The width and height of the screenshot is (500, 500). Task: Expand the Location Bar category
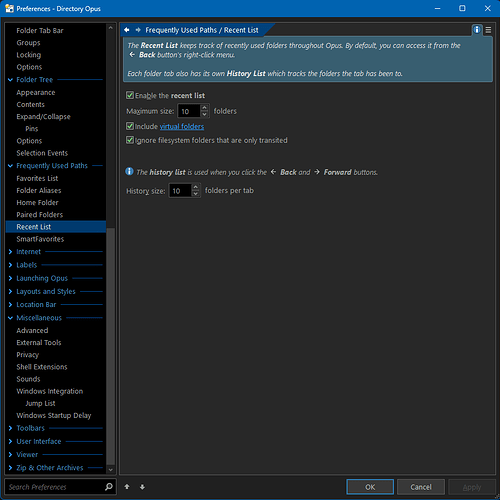click(10, 305)
